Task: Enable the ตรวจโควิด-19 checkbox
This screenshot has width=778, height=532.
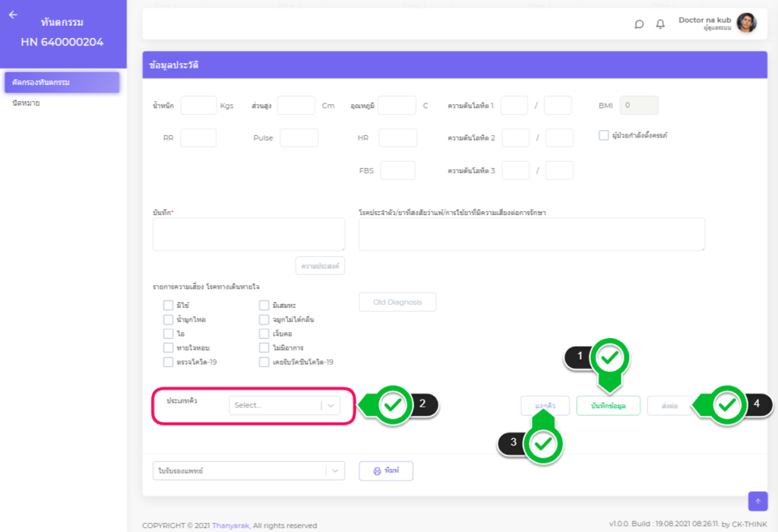Action: pyautogui.click(x=168, y=363)
